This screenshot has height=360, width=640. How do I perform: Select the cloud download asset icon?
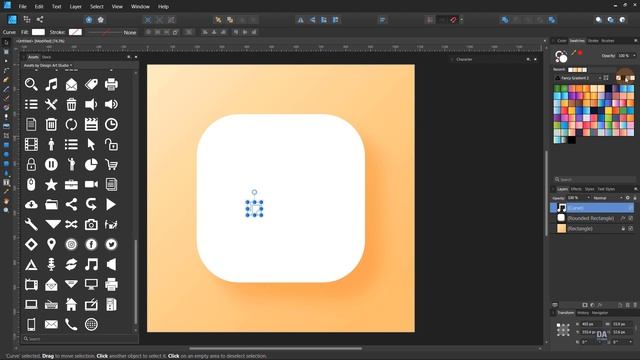coord(31,204)
